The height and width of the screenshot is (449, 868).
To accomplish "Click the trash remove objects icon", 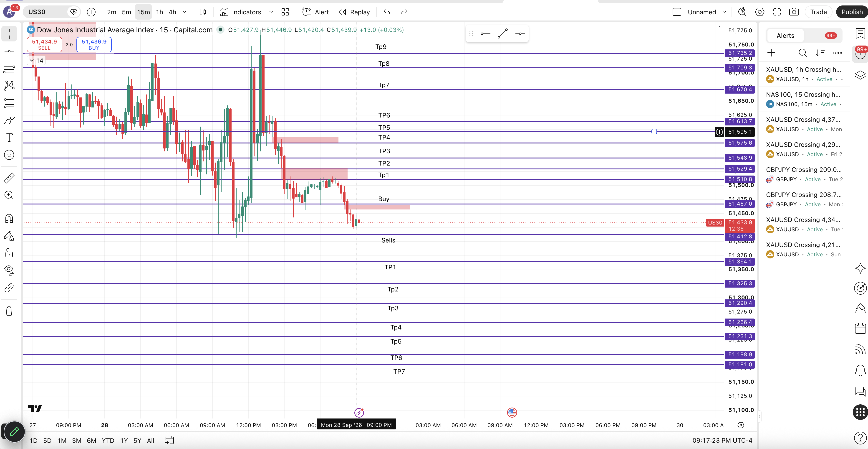I will 9,311.
